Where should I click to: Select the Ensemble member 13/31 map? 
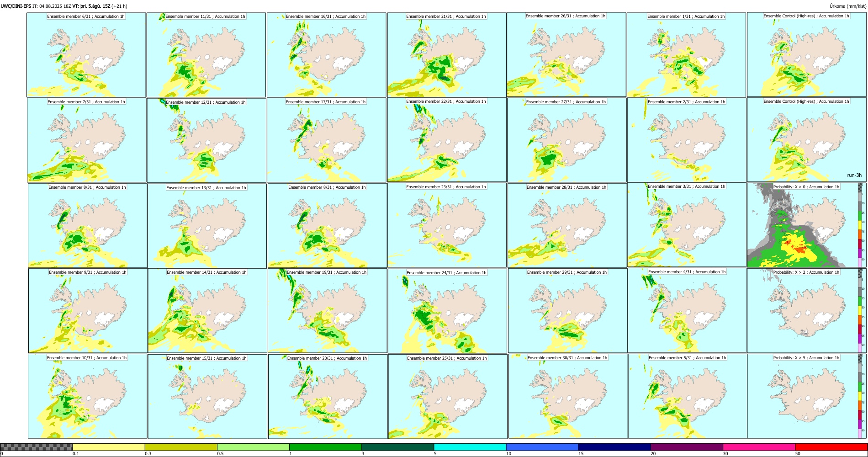pyautogui.click(x=207, y=226)
